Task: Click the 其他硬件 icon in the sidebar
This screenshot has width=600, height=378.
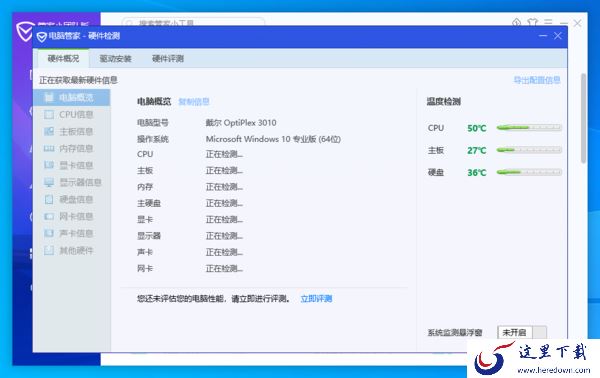Action: (x=49, y=251)
